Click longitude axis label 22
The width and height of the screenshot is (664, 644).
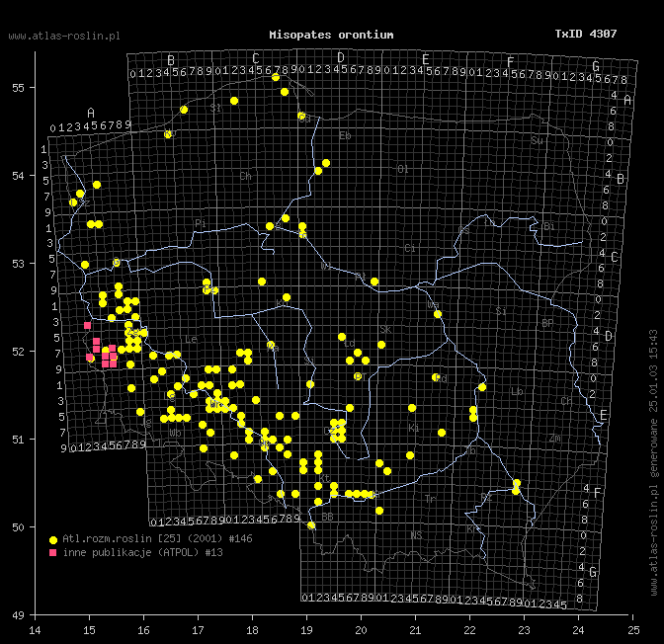pos(469,630)
